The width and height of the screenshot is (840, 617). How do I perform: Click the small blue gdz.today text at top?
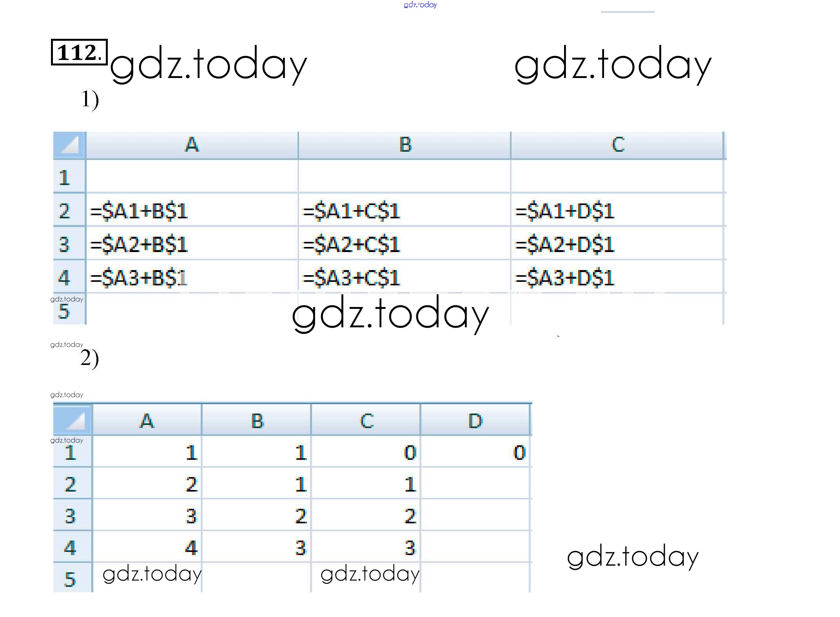[x=420, y=5]
